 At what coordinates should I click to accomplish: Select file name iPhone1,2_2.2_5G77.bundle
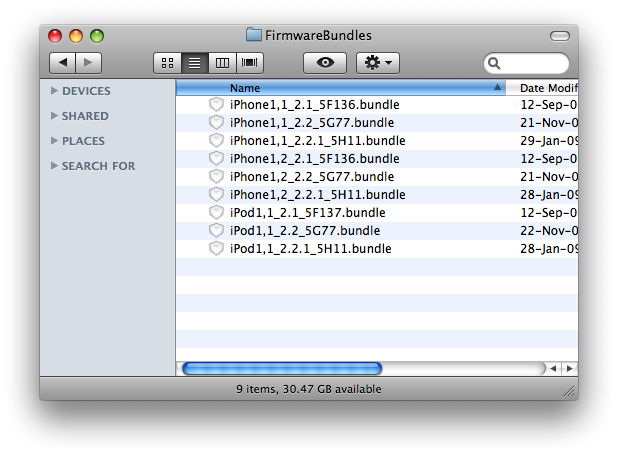(x=312, y=177)
